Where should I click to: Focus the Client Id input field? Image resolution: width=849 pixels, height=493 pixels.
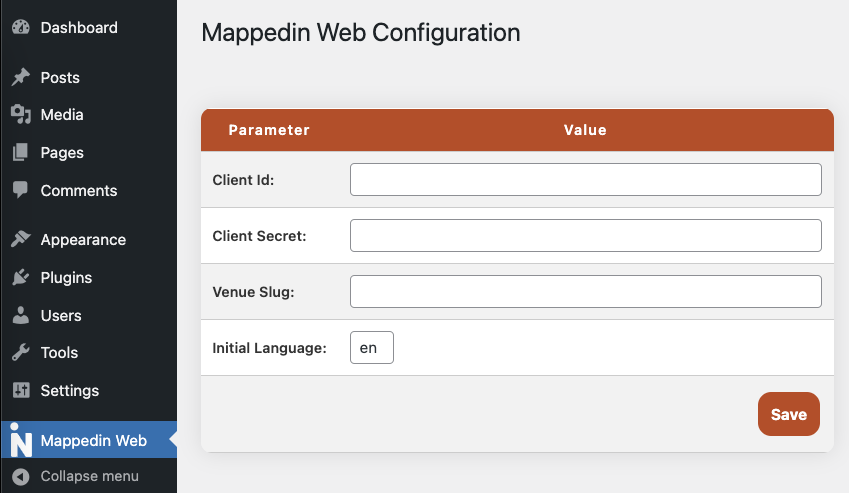pos(586,180)
